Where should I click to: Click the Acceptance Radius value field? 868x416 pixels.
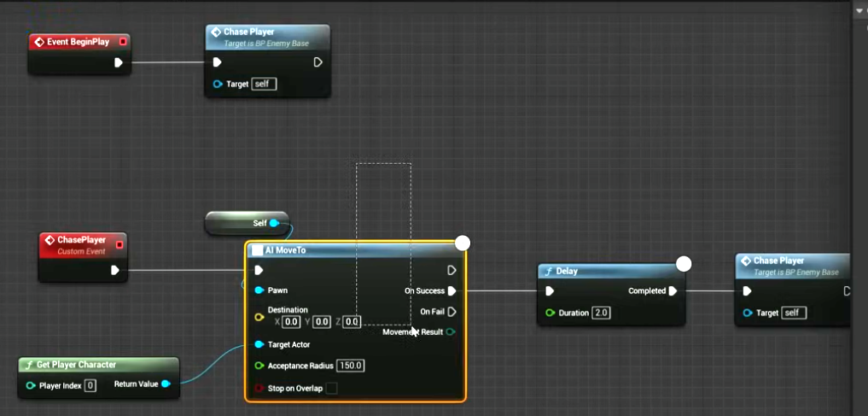[351, 366]
